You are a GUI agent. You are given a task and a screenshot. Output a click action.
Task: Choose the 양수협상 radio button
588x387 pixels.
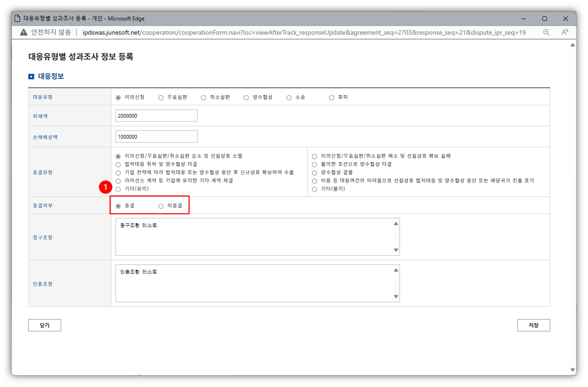coord(246,98)
